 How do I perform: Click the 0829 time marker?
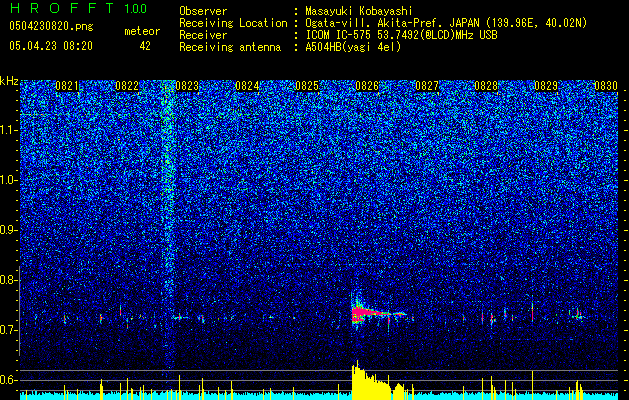pyautogui.click(x=546, y=86)
